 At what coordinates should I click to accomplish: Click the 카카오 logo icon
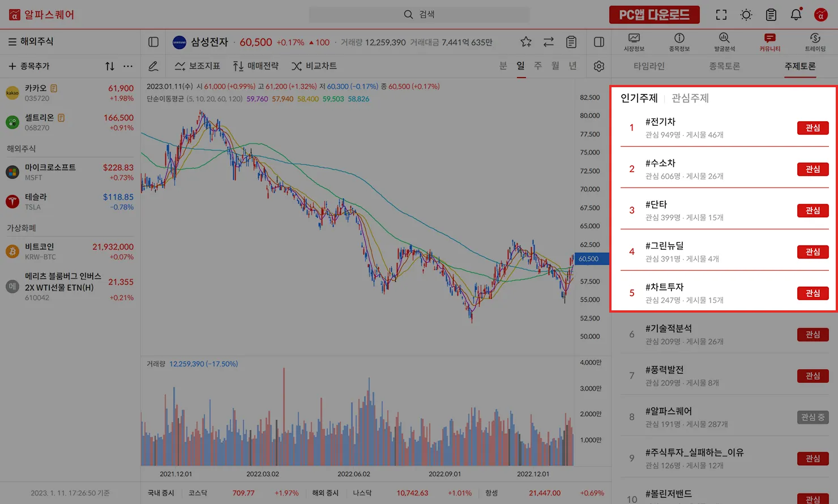[12, 93]
